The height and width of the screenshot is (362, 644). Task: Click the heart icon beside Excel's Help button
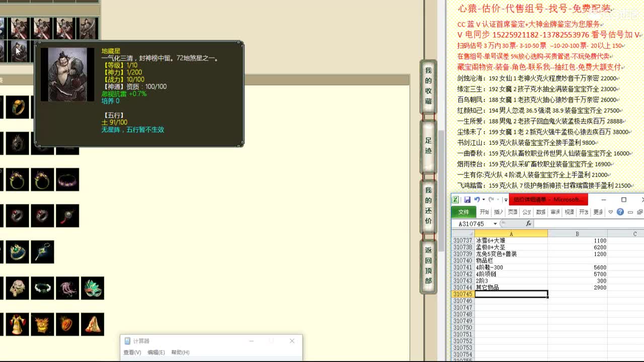point(610,211)
